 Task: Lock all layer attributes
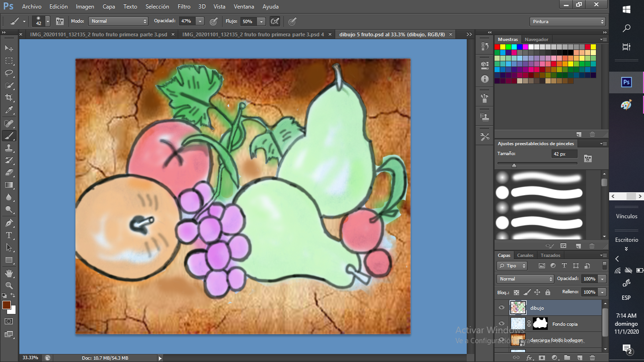547,292
